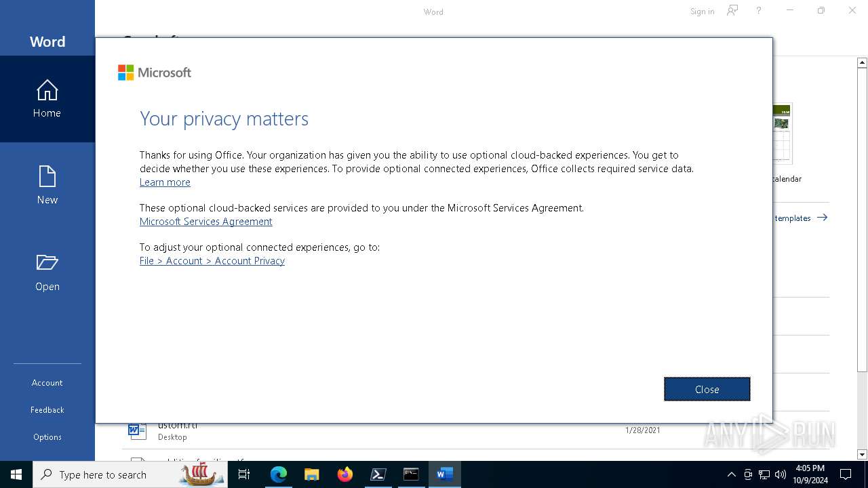The width and height of the screenshot is (868, 488).
Task: Open the notification center icon
Action: [x=846, y=474]
